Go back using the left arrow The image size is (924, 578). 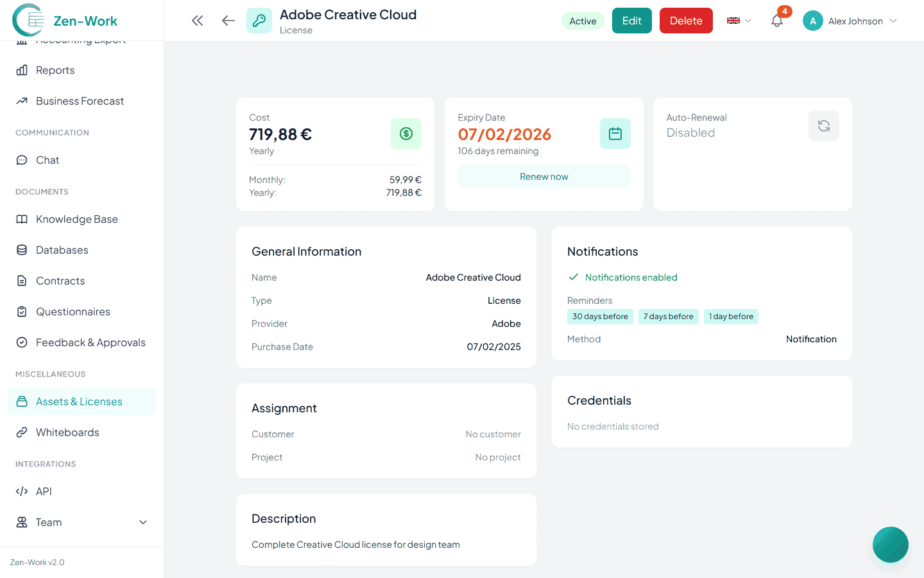tap(228, 21)
